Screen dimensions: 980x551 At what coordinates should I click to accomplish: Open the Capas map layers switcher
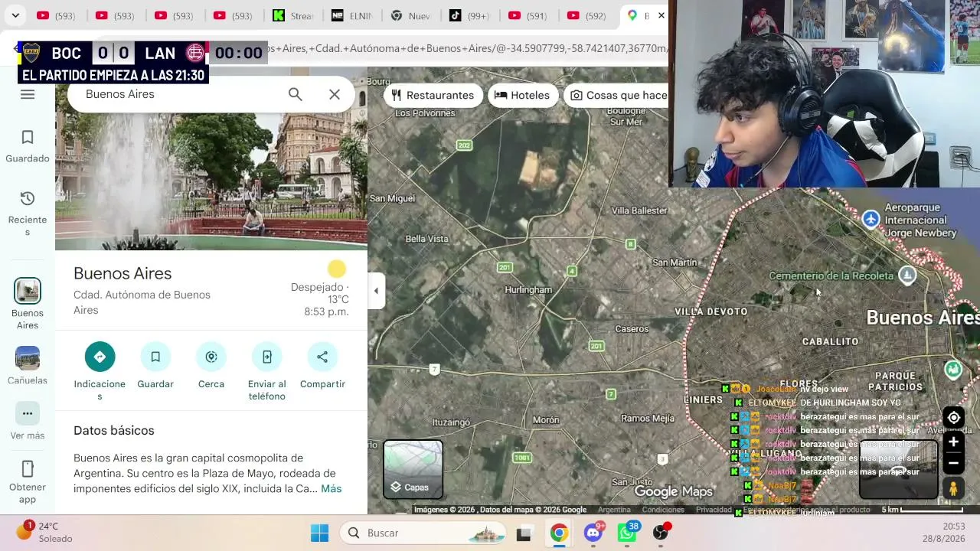(413, 469)
